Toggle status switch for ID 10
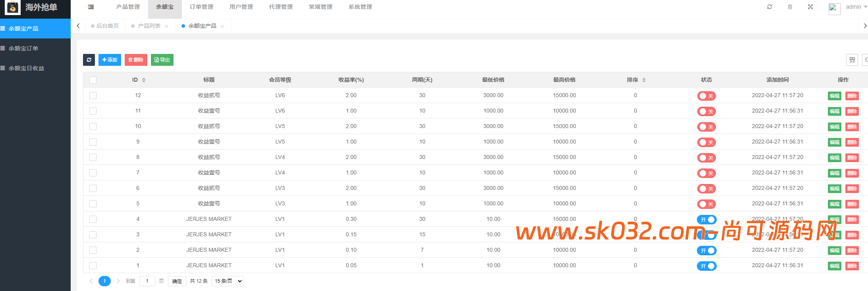This screenshot has height=291, width=868. [706, 127]
